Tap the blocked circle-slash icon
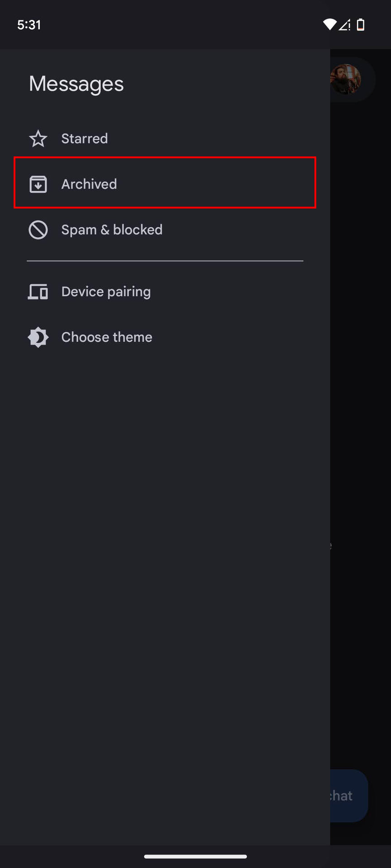This screenshot has width=391, height=868. pos(38,230)
